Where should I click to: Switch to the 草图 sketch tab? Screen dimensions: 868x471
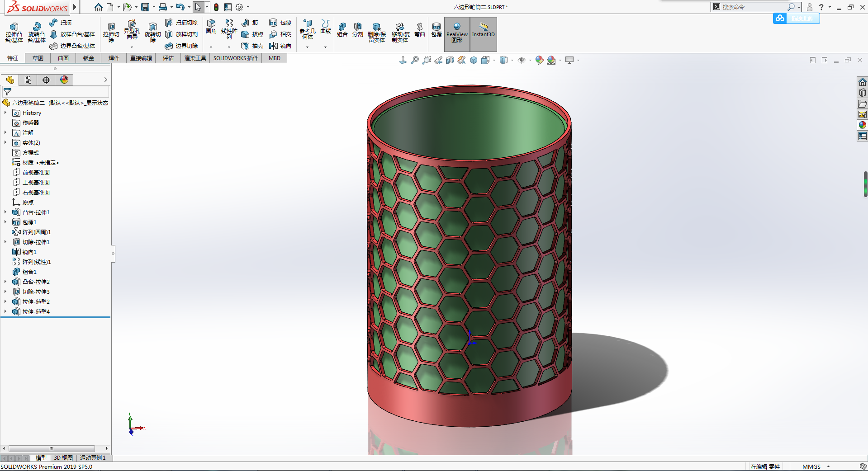tap(38, 58)
